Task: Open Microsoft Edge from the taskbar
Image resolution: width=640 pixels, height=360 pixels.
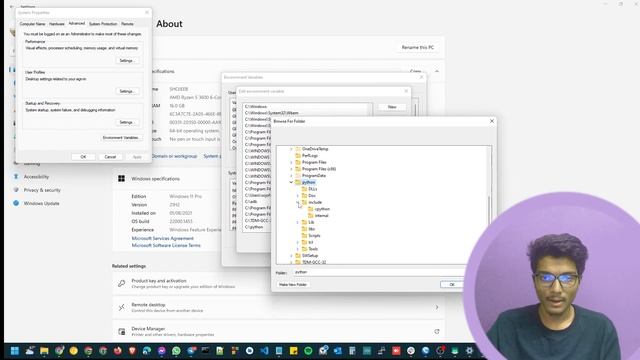Action: click(147, 351)
